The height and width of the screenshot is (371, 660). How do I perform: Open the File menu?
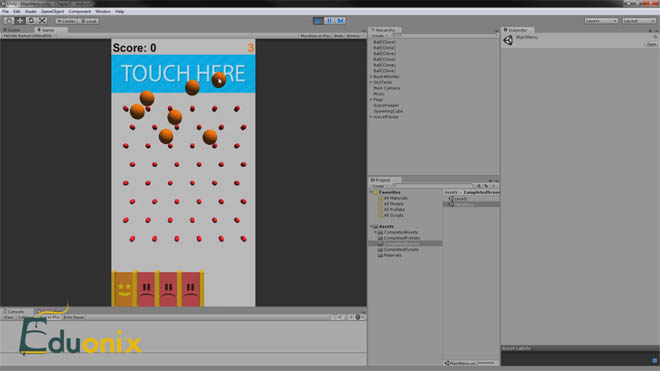pyautogui.click(x=5, y=11)
